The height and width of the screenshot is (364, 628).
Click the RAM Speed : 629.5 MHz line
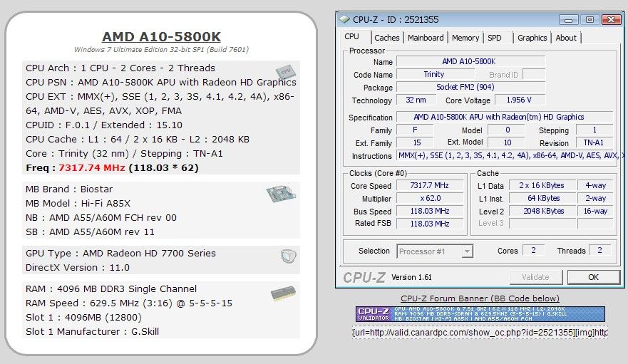point(129,303)
